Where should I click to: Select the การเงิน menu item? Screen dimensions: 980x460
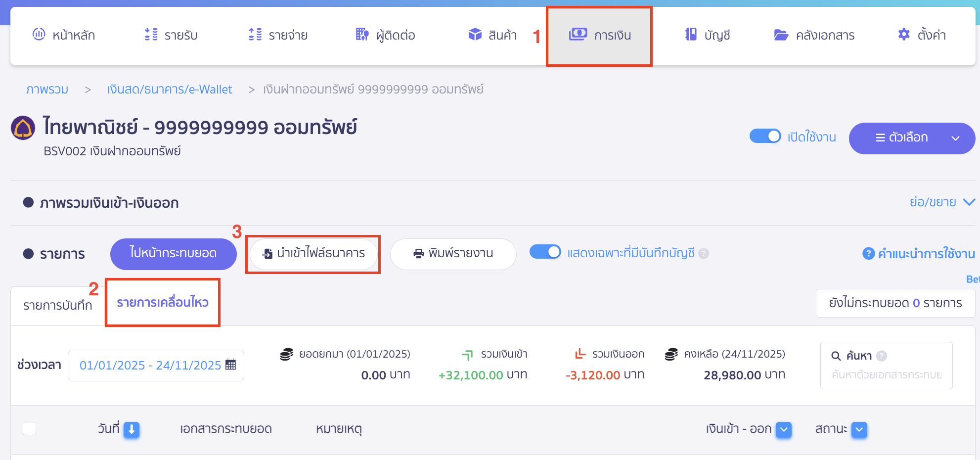[x=599, y=35]
